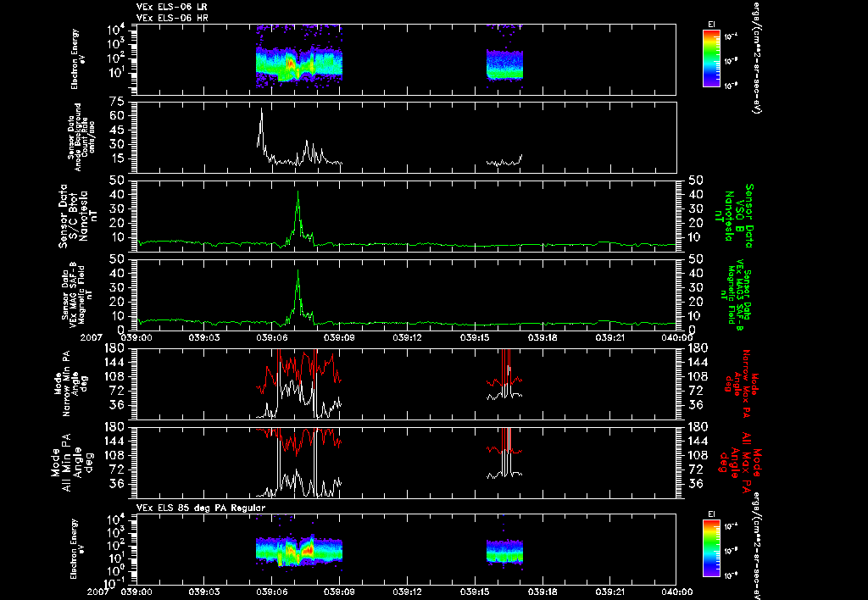Viewport: 868px width, 600px height.
Task: Click the highest spike in the anode background trace
Action: click(x=261, y=109)
